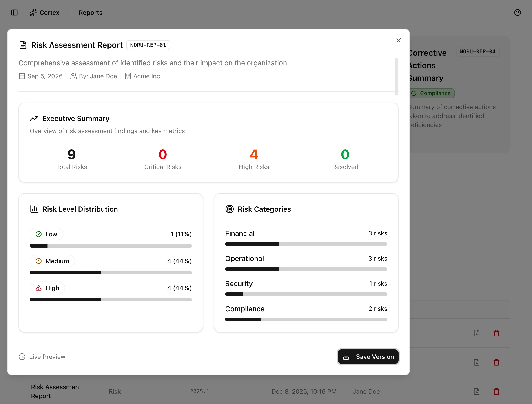The image size is (532, 404).
Task: Click the Live Preview label
Action: click(x=47, y=357)
